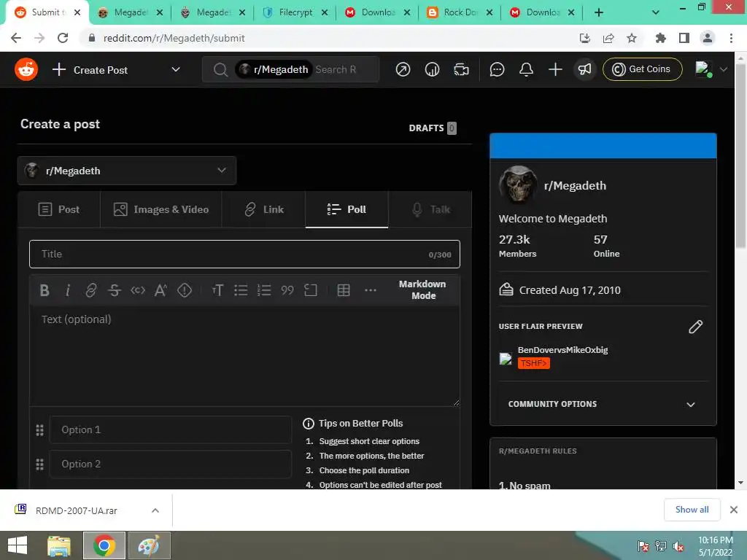Click the Text (optional) body area

pos(244,356)
